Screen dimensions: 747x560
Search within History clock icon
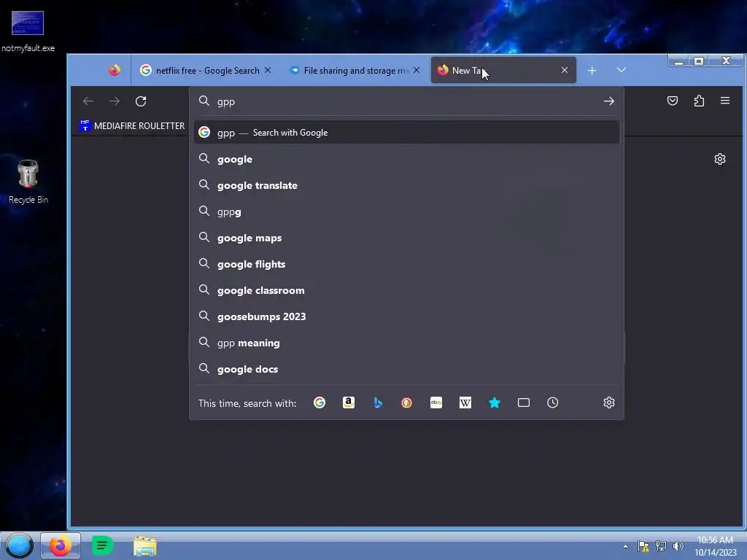553,402
